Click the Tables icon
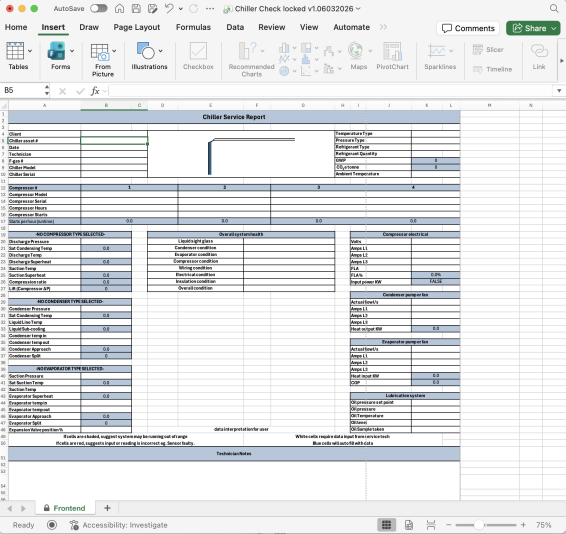The image size is (566, 534). click(15, 51)
